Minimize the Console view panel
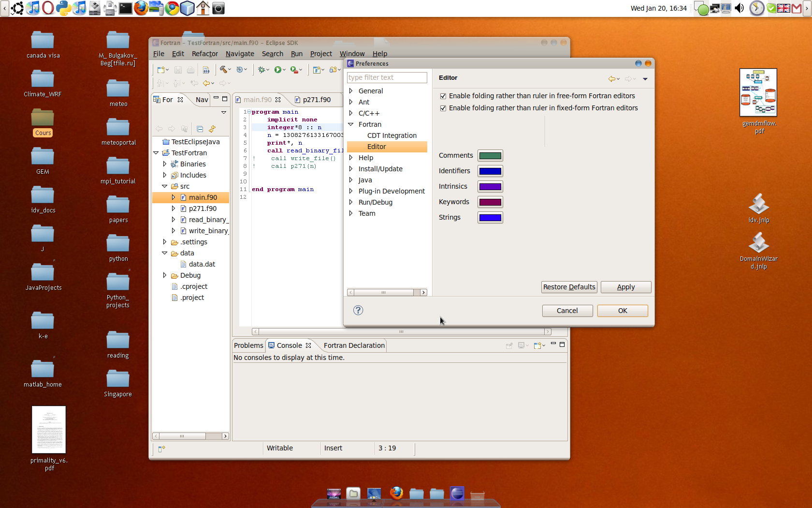Screen dimensions: 812x508 point(553,344)
